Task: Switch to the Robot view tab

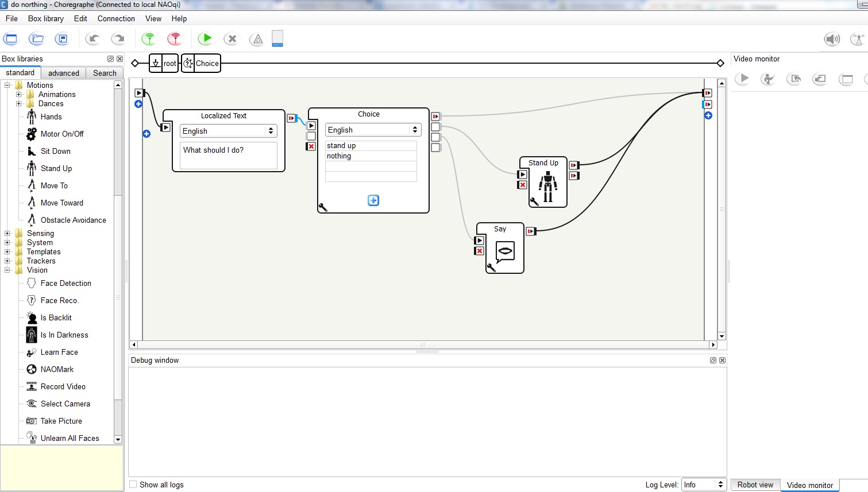Action: [x=755, y=485]
